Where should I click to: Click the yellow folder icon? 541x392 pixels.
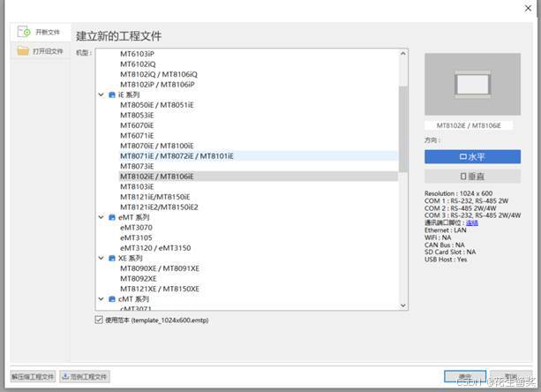(23, 51)
